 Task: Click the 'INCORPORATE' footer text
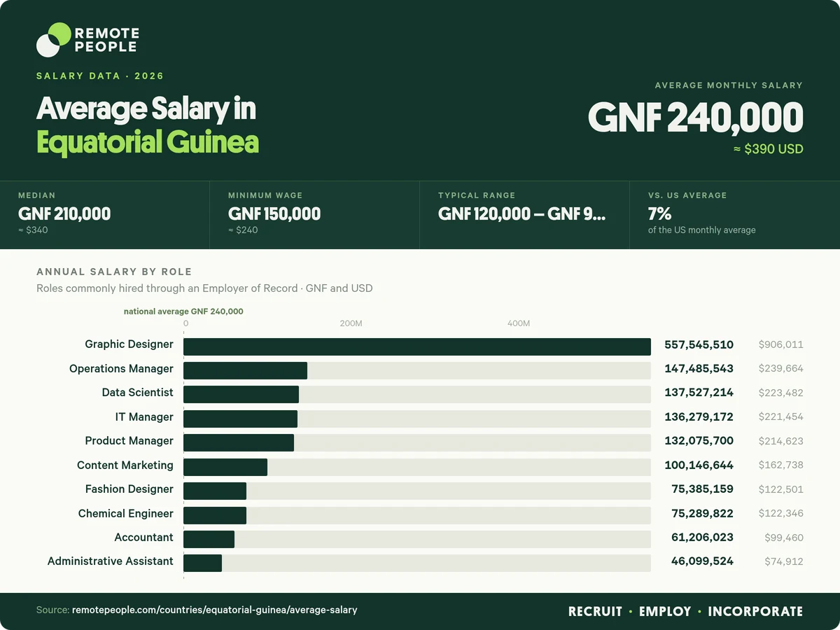coord(755,611)
